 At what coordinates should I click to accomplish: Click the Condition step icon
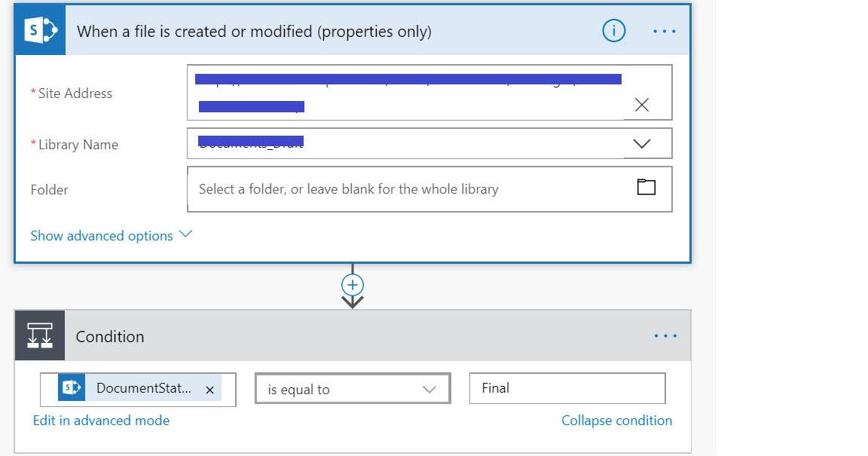(x=39, y=336)
